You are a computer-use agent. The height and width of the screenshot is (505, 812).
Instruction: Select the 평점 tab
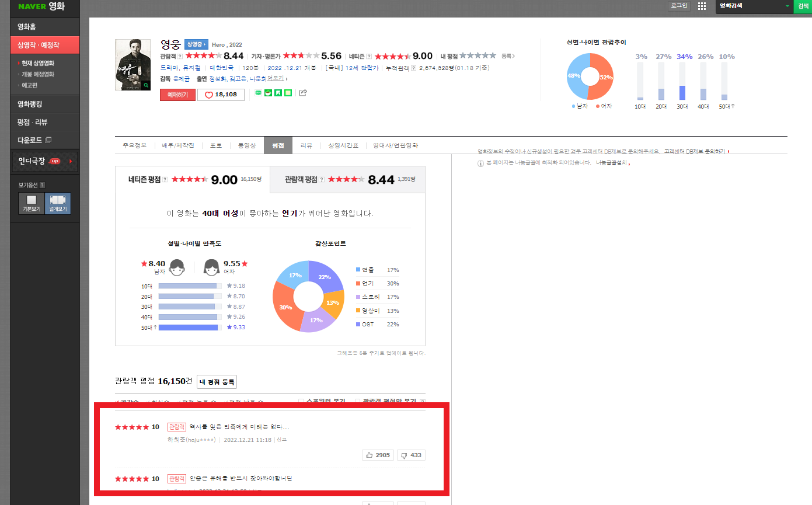pos(278,145)
